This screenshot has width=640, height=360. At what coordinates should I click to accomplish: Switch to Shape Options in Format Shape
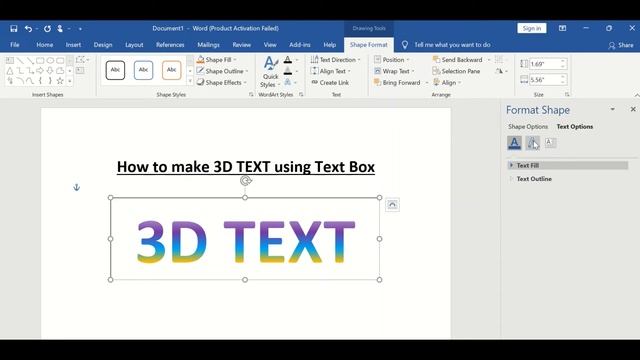(528, 127)
